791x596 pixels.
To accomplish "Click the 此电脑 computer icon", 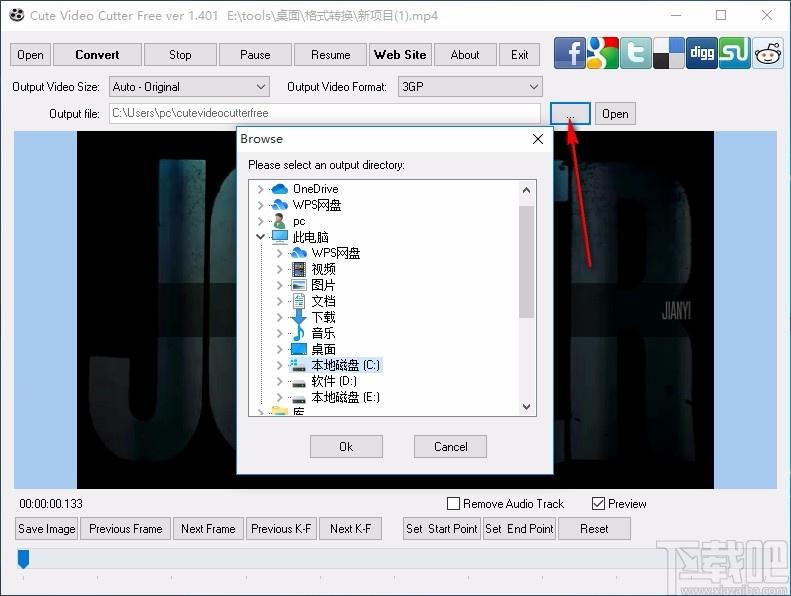I will 279,237.
